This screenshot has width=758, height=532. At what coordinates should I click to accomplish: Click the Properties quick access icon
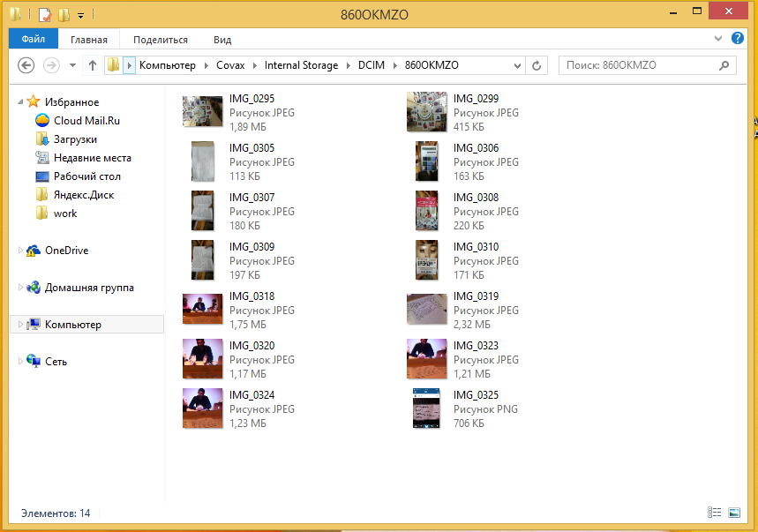tap(44, 14)
